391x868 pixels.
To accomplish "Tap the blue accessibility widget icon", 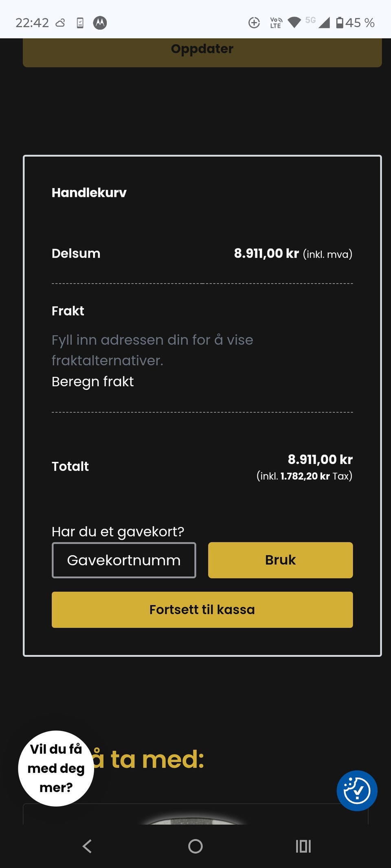I will 357,790.
